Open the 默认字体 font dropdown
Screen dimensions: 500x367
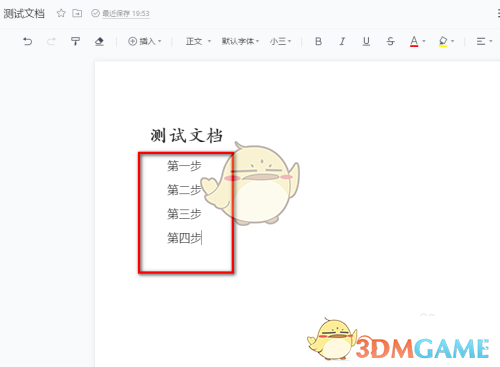[240, 41]
